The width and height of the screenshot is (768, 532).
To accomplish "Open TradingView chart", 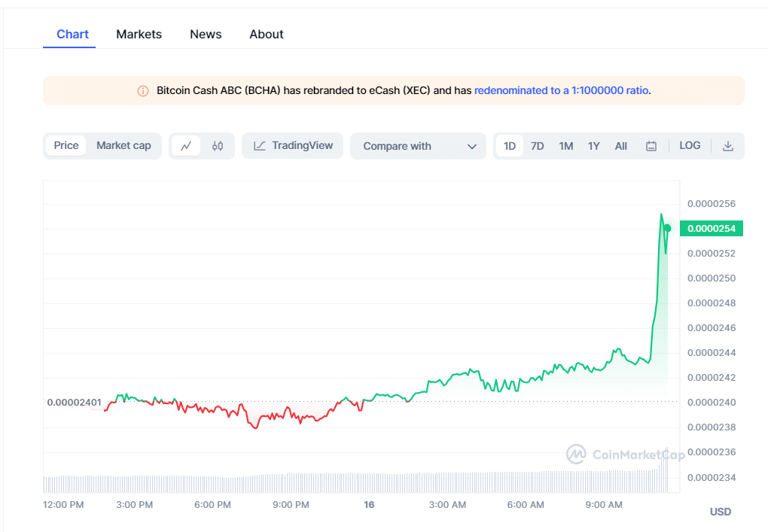I will [292, 145].
